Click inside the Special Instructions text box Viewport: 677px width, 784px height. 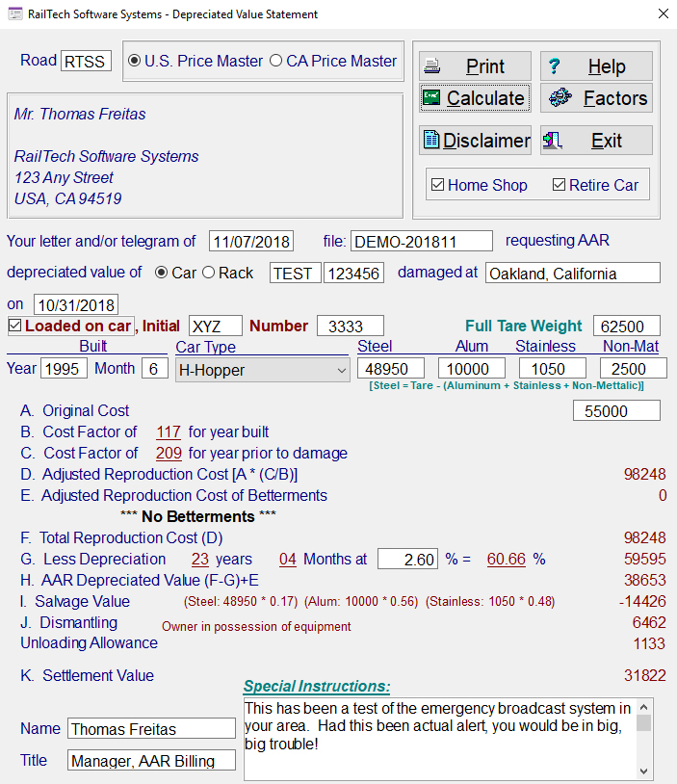tap(440, 739)
